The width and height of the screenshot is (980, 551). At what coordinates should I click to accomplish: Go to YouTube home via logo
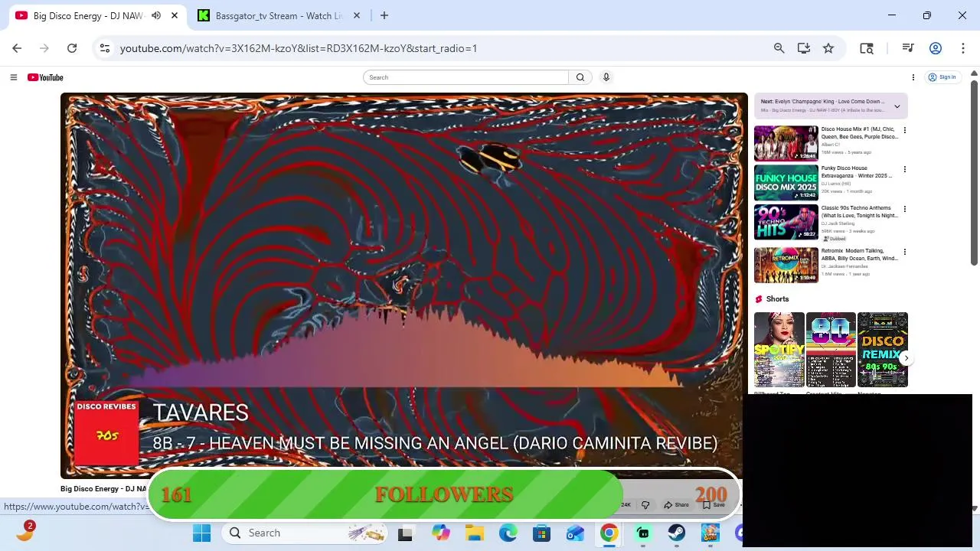(x=45, y=77)
